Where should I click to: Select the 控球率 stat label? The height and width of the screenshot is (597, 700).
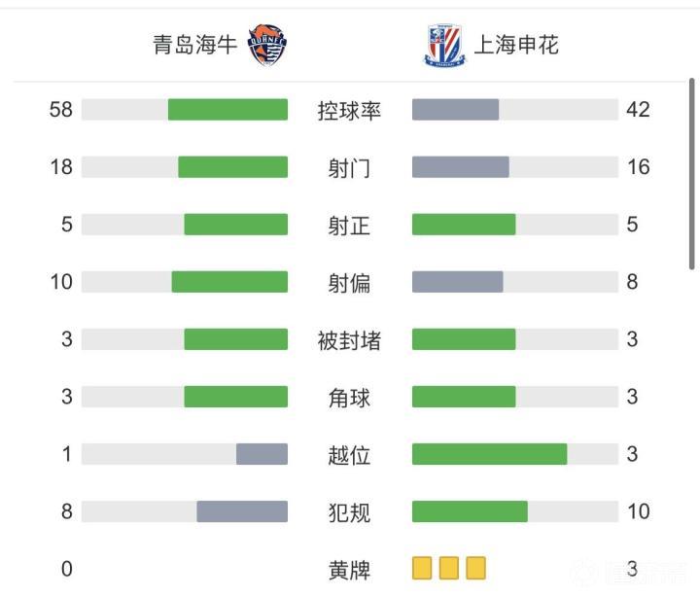tap(349, 110)
